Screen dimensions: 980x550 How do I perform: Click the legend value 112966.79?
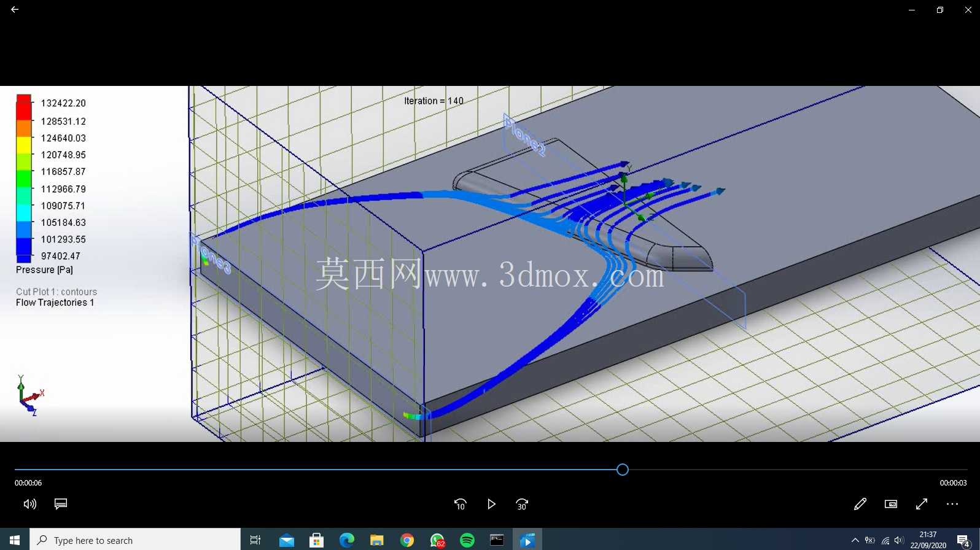click(63, 189)
